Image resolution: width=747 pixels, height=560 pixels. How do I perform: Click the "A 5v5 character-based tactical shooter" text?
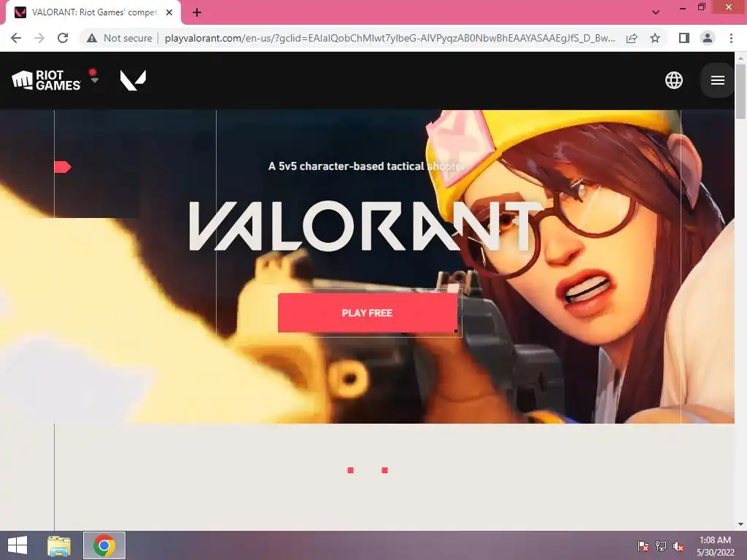pyautogui.click(x=366, y=166)
